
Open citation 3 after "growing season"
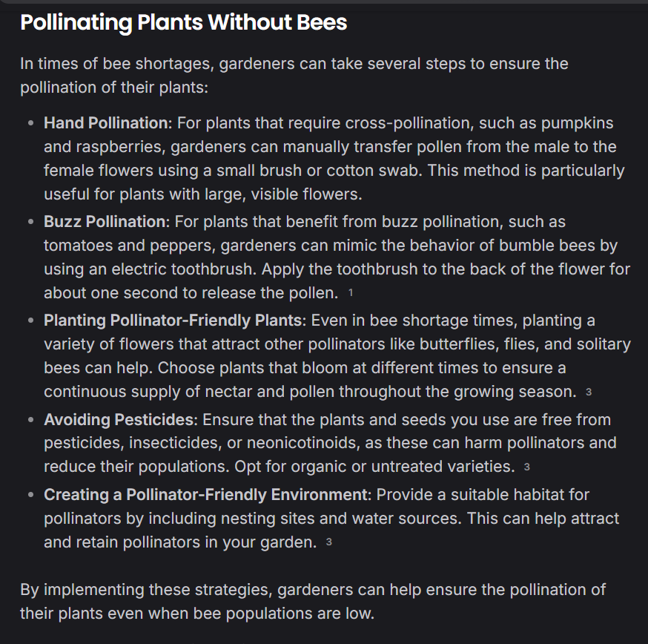click(x=589, y=392)
